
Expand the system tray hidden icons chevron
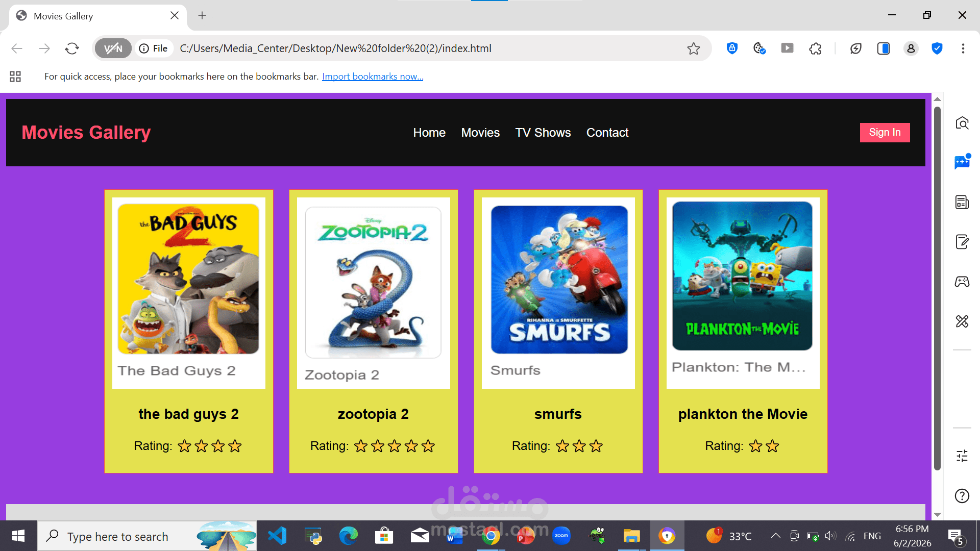[x=775, y=536]
